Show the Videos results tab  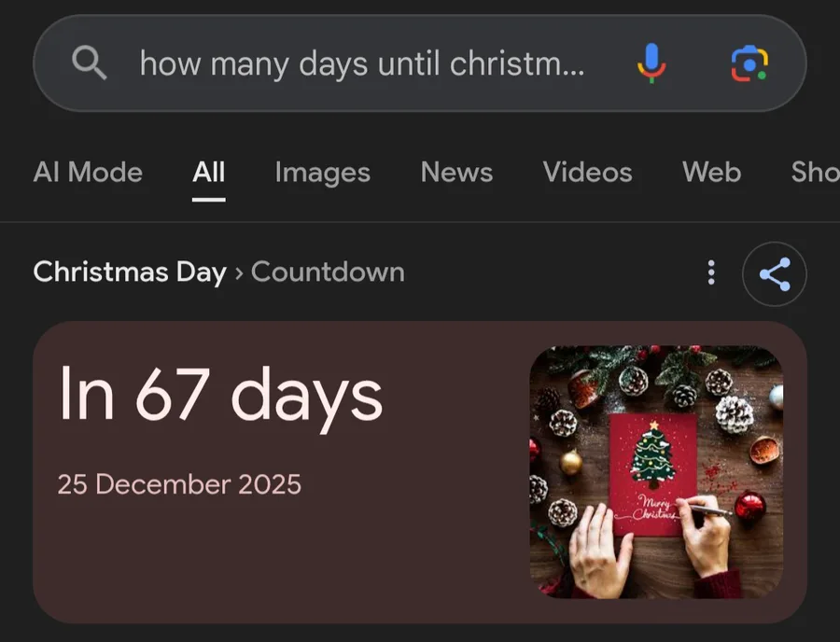(x=587, y=172)
